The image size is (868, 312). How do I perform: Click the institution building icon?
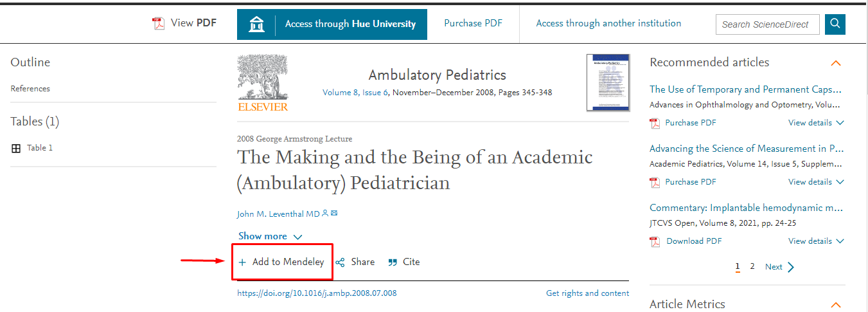(256, 24)
